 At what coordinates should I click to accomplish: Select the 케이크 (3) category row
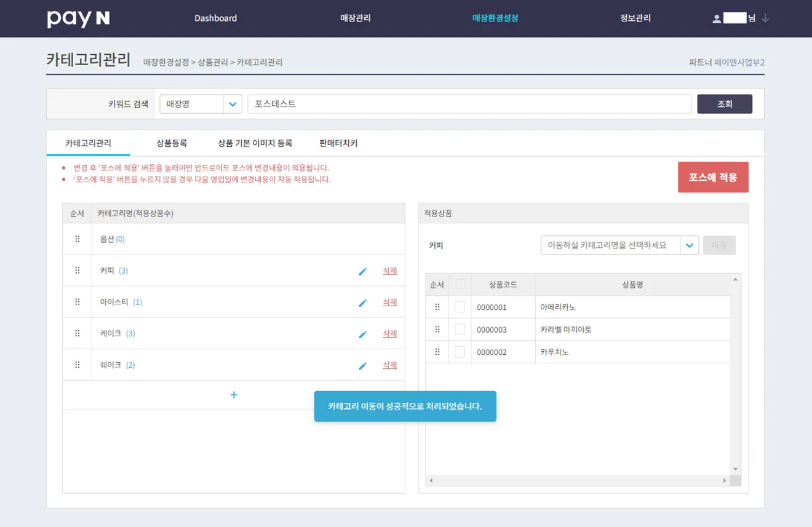point(234,333)
